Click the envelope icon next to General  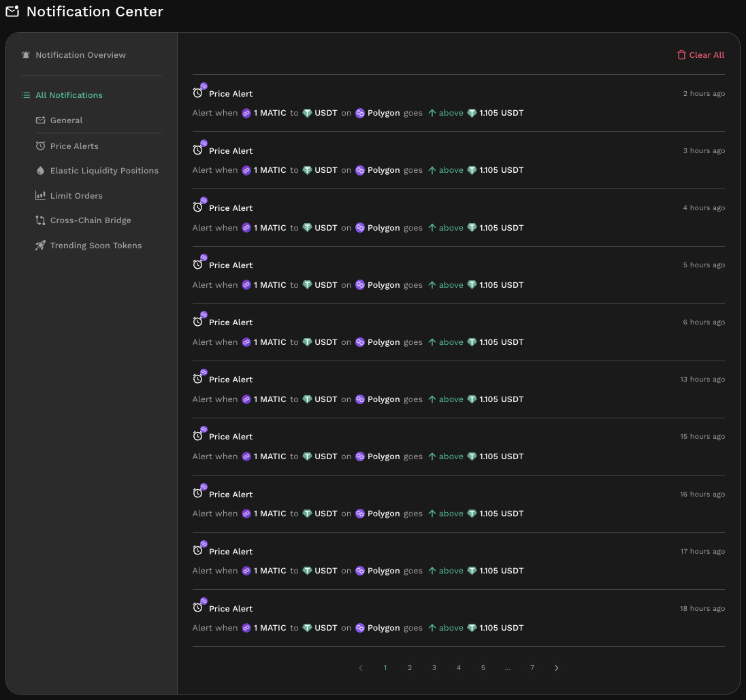[x=41, y=120]
